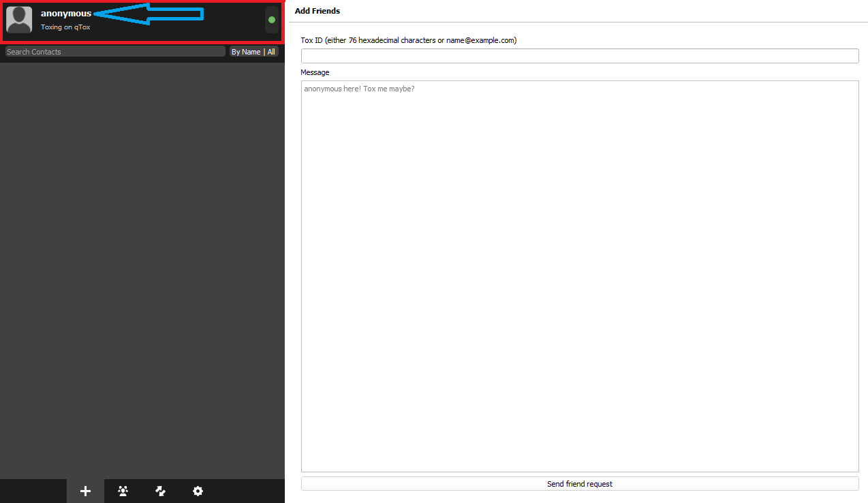Viewport: 868px width, 503px height.
Task: Click the username "anonymous"
Action: [x=65, y=14]
